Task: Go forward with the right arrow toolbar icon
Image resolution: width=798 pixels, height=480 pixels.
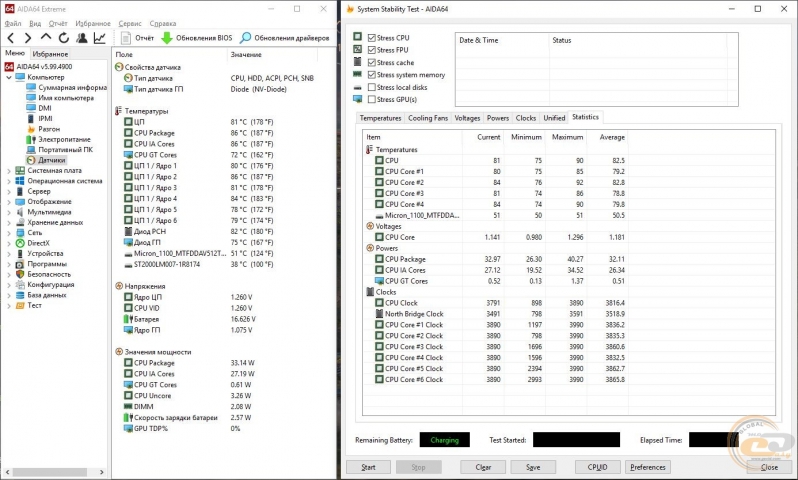Action: [x=27, y=38]
